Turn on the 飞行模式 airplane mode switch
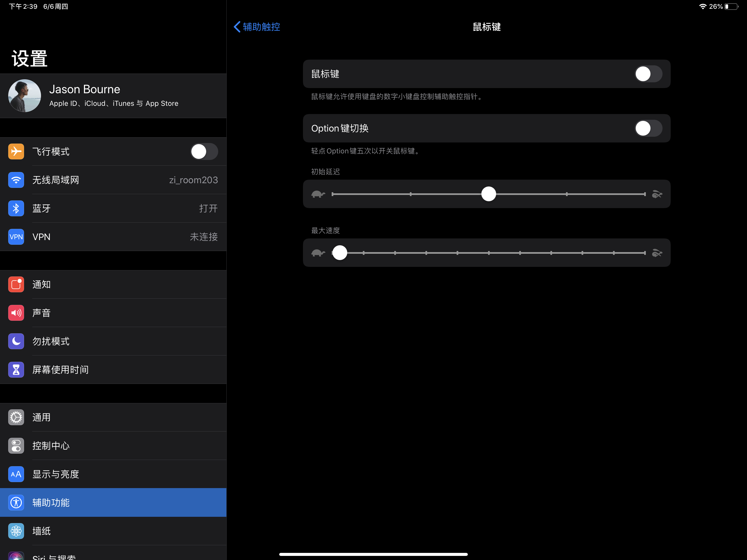Screen dimensions: 747x560 tap(204, 151)
